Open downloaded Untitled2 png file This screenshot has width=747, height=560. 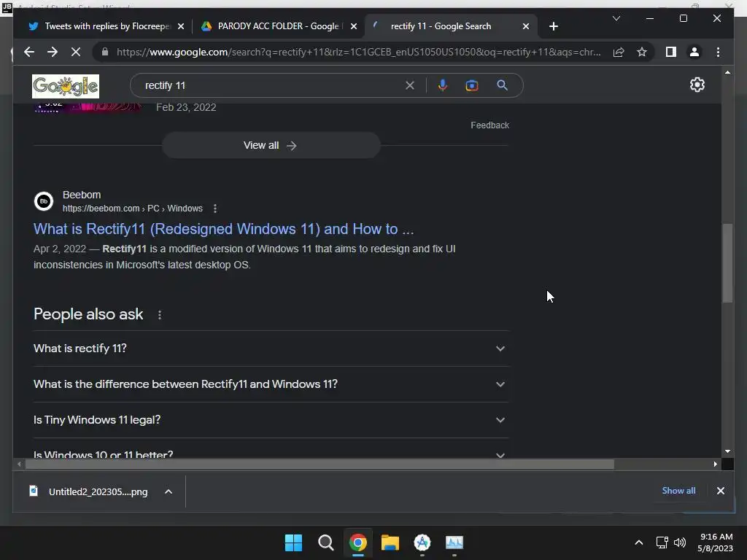[x=90, y=491]
